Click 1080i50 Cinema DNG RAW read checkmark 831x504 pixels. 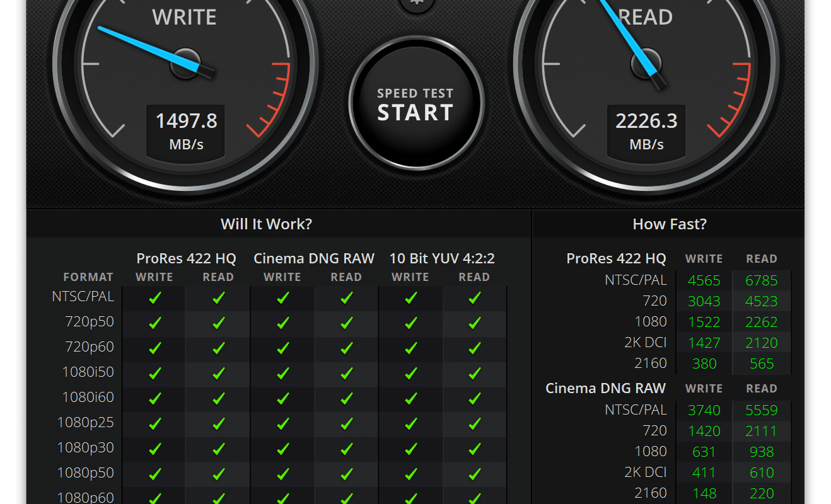point(346,373)
